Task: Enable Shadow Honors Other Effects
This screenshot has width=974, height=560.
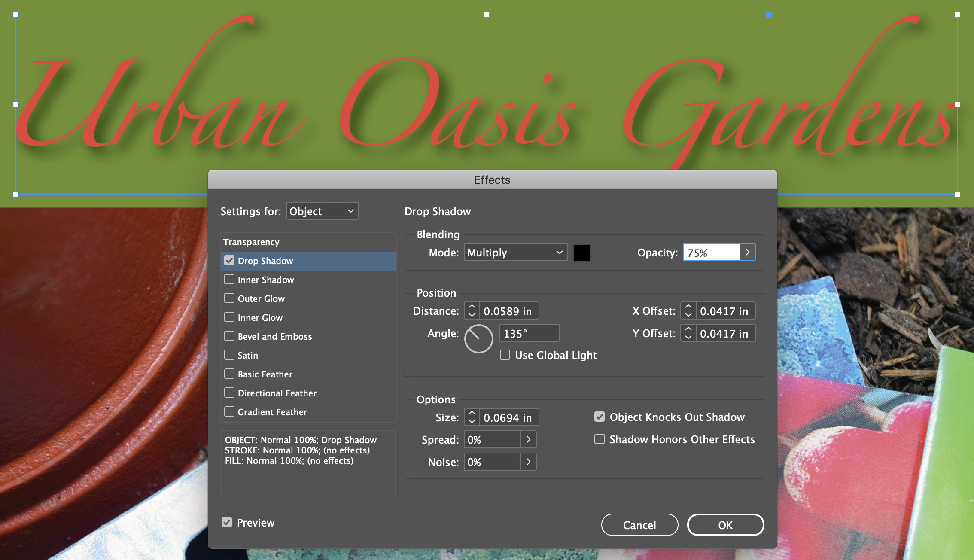Action: coord(600,439)
